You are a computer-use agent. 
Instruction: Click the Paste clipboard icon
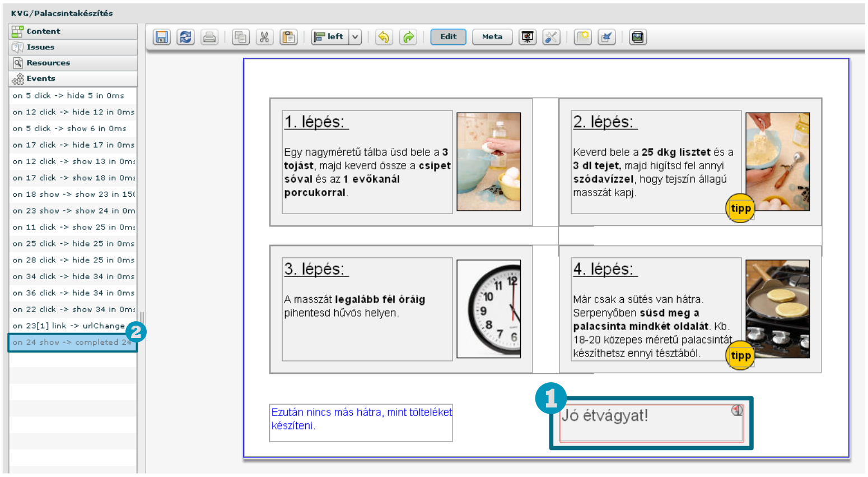288,37
